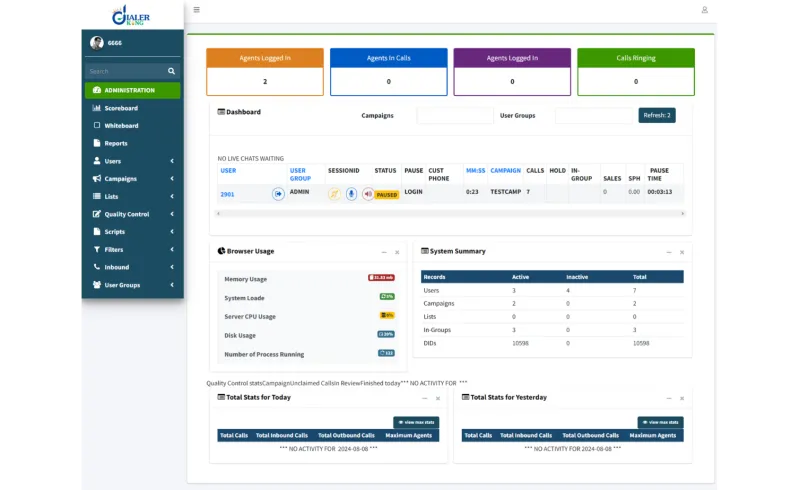800x490 pixels.
Task: Click the user avatar in the sidebar
Action: coord(96,43)
